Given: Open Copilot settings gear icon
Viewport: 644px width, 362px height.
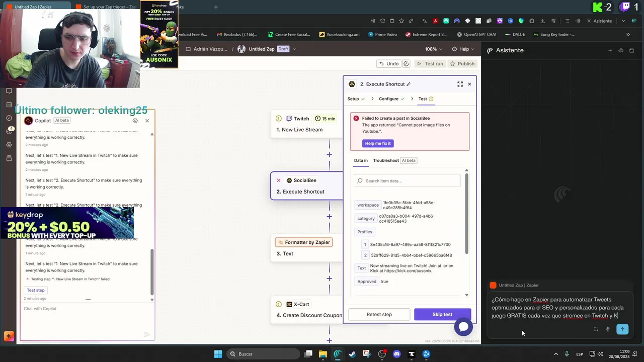Looking at the screenshot, I should (135, 121).
